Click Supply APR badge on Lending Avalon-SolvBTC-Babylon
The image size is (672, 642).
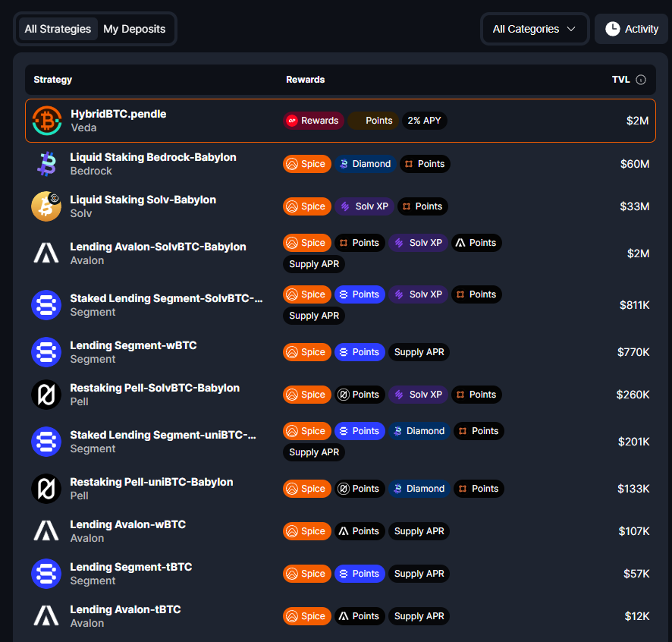tap(314, 264)
